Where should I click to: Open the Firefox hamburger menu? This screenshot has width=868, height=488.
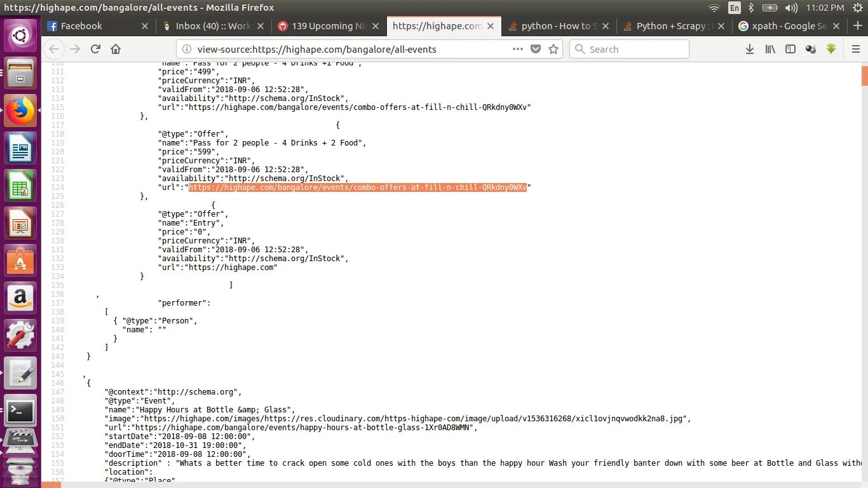tap(855, 49)
